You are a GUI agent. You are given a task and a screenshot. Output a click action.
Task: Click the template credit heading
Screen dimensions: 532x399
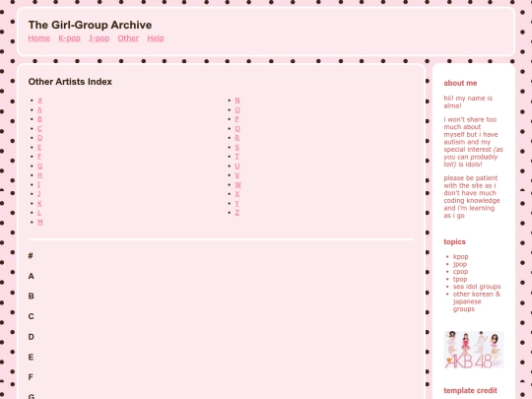470,390
